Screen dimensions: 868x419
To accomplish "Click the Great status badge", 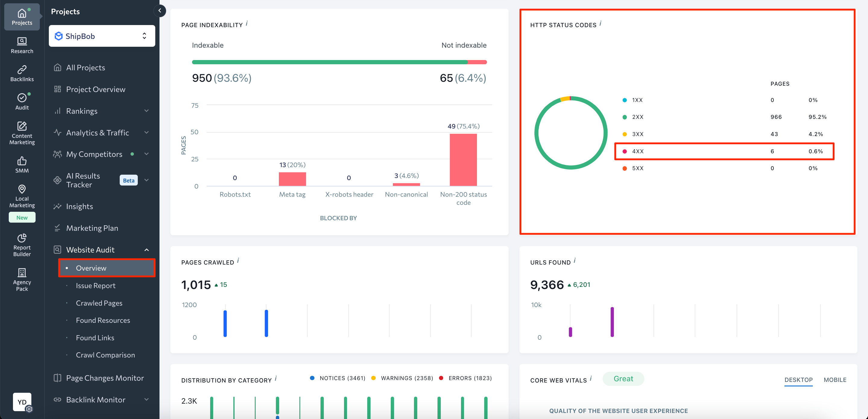I will tap(623, 379).
